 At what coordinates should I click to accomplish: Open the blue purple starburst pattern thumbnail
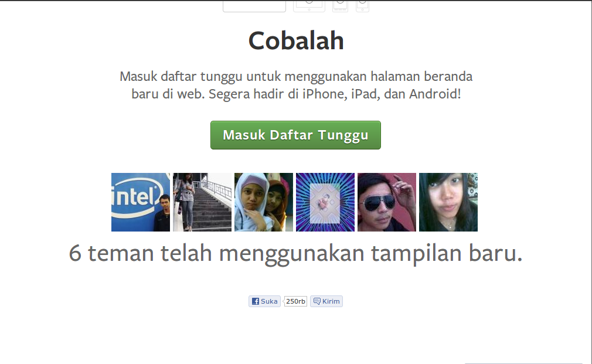coord(325,202)
